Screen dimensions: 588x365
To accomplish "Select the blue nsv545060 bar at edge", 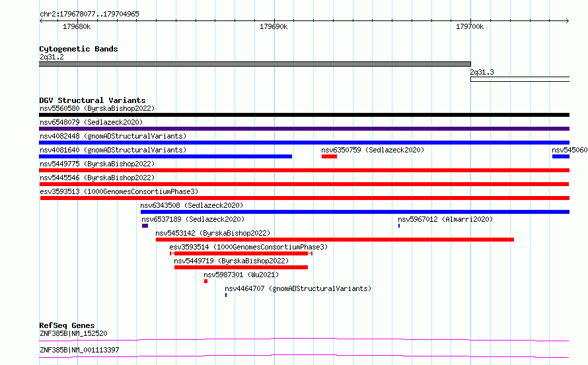I will coord(561,156).
